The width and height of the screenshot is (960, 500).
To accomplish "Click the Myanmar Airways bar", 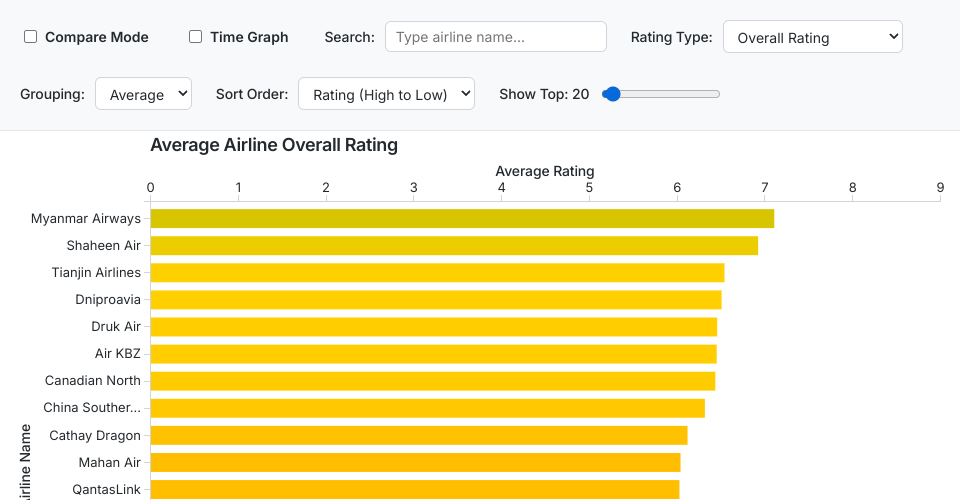I will coord(461,218).
